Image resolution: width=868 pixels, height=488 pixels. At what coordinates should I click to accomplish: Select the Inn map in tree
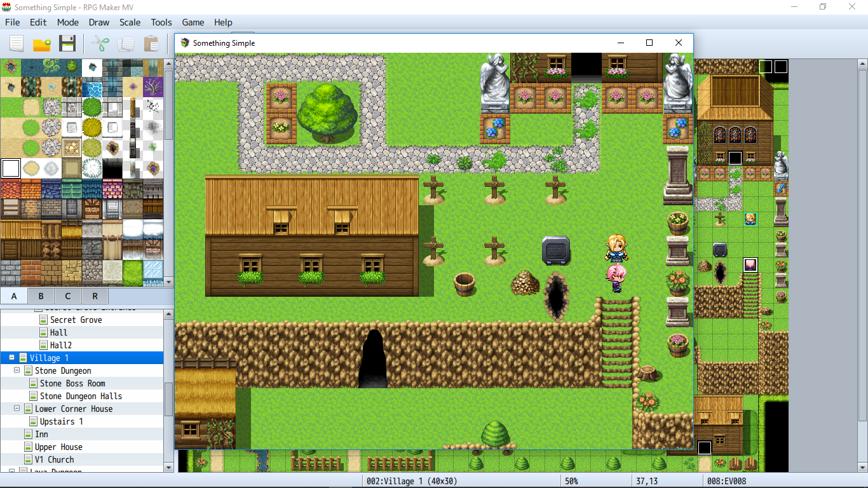(x=41, y=434)
